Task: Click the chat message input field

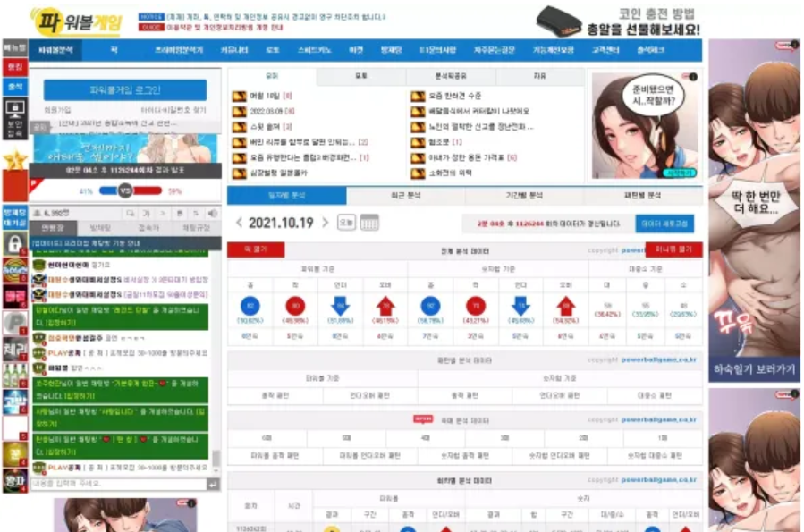Action: [118, 484]
